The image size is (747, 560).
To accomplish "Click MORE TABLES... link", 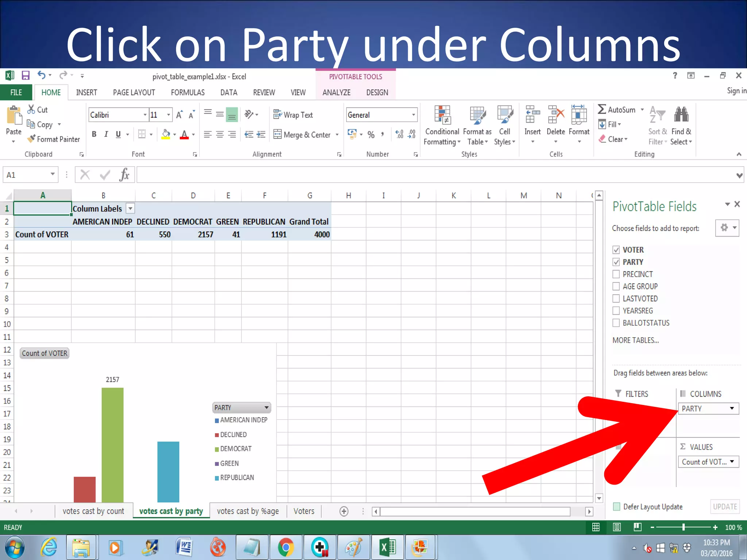I will (x=636, y=340).
